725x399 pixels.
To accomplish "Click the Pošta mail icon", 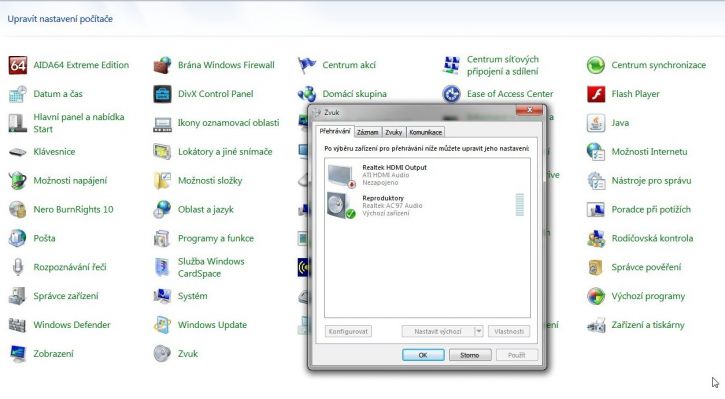I will (x=18, y=239).
